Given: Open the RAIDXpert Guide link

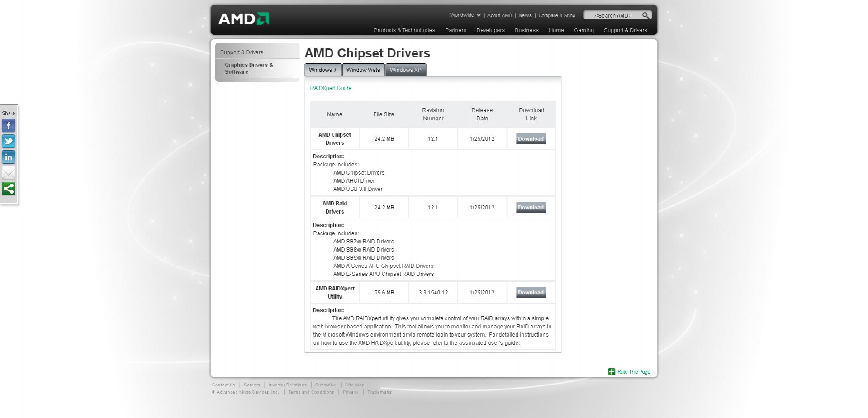Looking at the screenshot, I should click(x=331, y=88).
